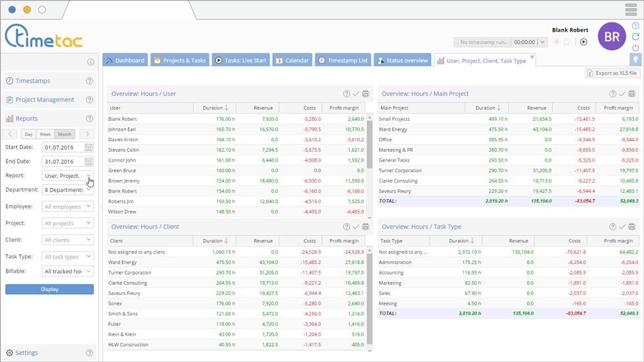Image resolution: width=644 pixels, height=362 pixels.
Task: Click the red power logout icon
Action: pos(635,48)
